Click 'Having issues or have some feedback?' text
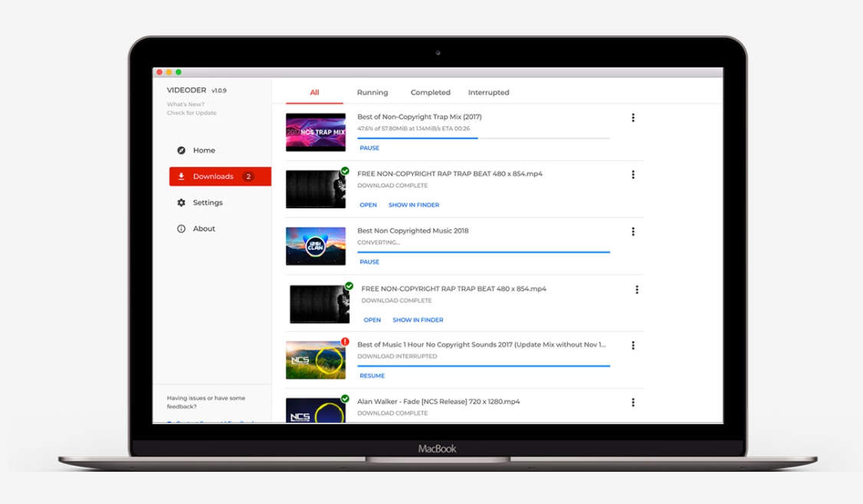The width and height of the screenshot is (863, 504). (x=206, y=402)
